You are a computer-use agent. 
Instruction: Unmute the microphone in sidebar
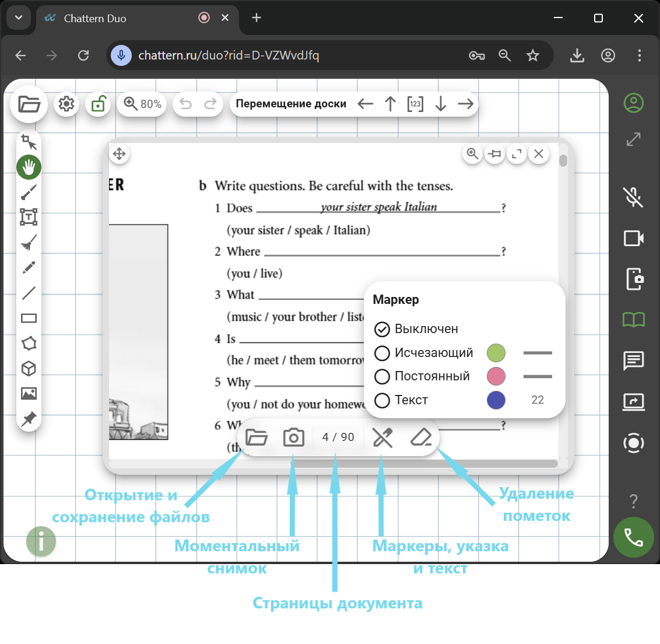click(633, 197)
